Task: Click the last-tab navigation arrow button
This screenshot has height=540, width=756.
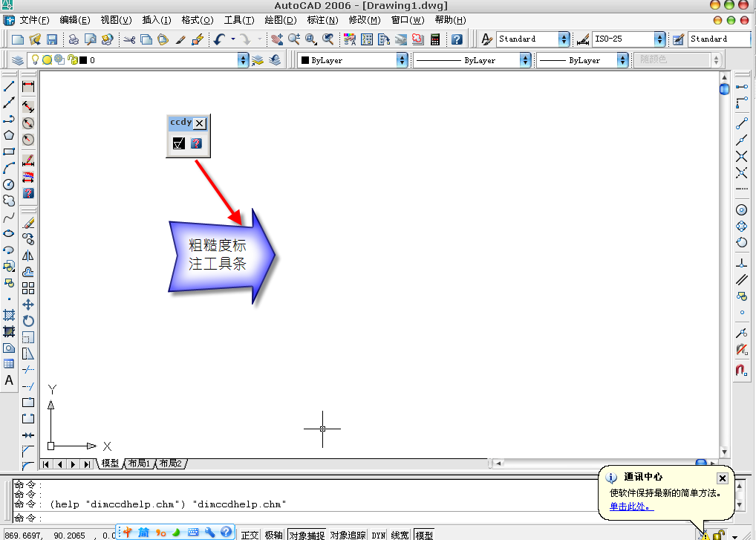Action: tap(87, 464)
